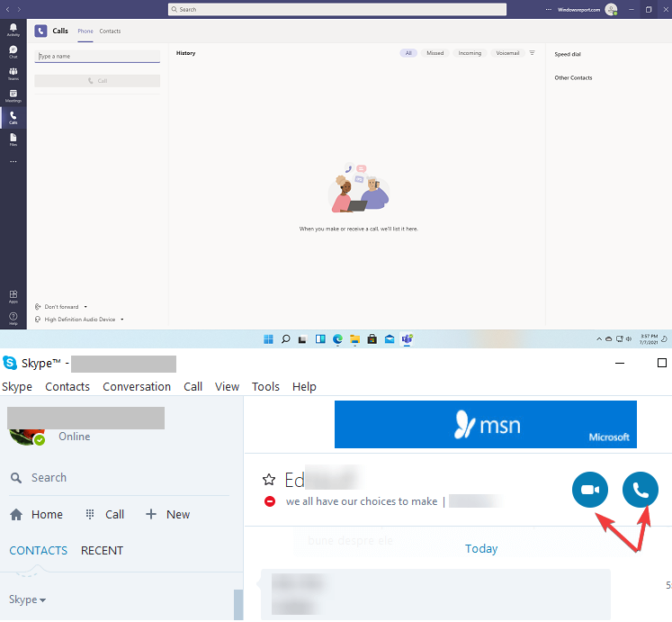
Task: Click the Teams top Search box
Action: [336, 9]
